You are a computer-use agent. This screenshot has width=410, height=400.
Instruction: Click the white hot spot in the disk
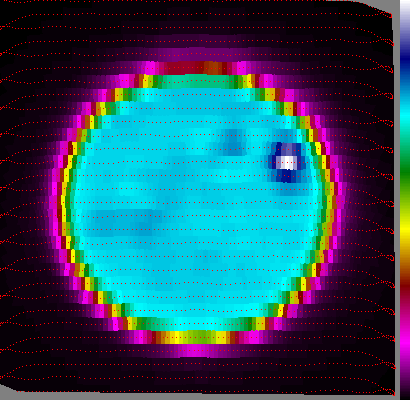(288, 163)
